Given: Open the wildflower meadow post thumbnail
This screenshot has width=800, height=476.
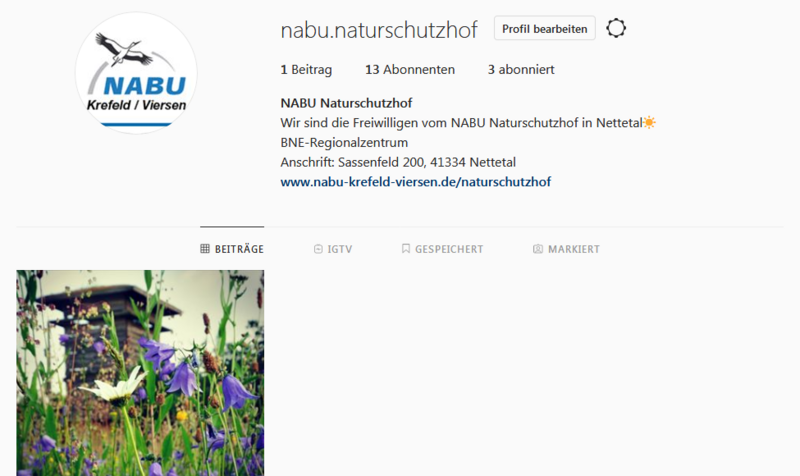Looking at the screenshot, I should pos(140,373).
